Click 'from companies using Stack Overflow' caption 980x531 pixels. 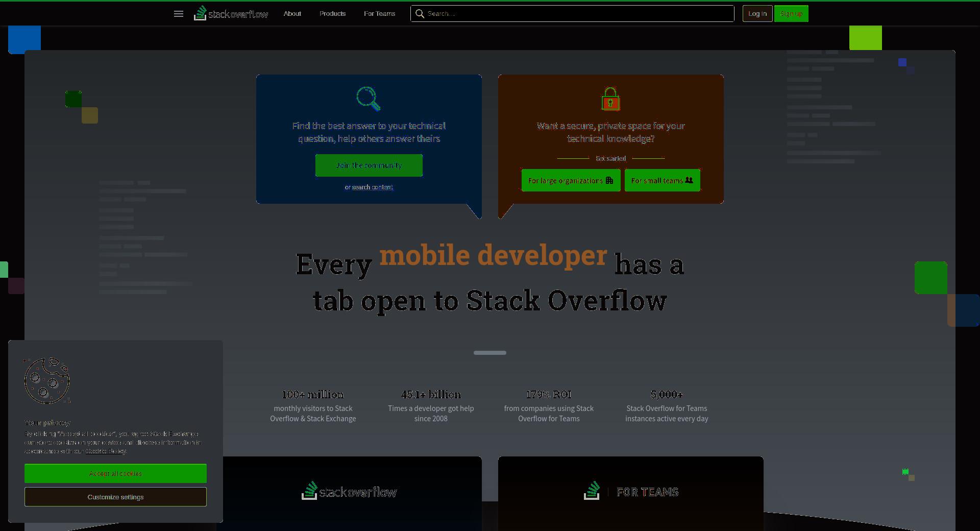pyautogui.click(x=549, y=414)
